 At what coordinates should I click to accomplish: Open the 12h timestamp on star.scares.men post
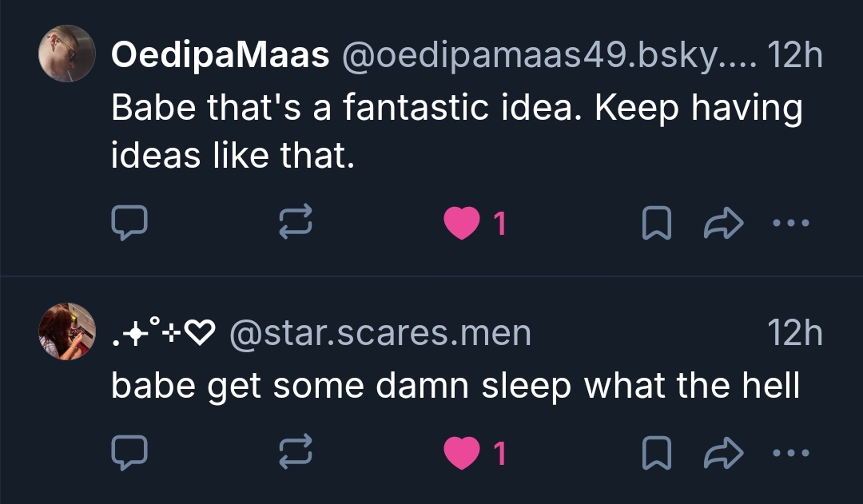(793, 332)
